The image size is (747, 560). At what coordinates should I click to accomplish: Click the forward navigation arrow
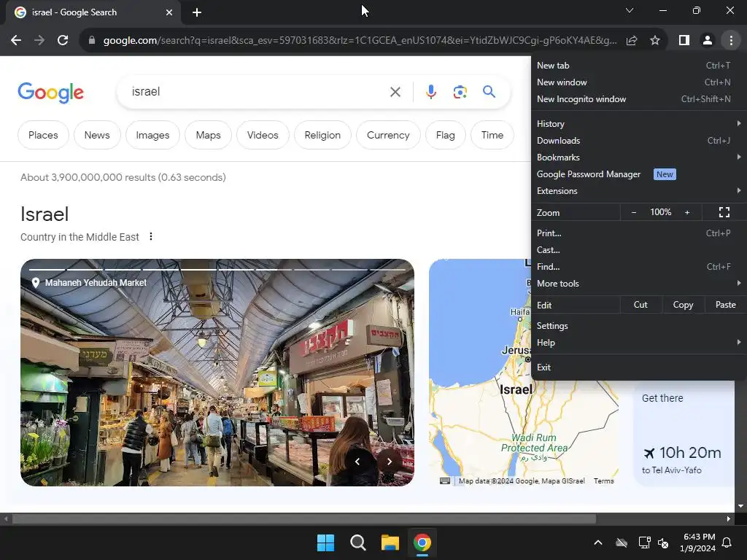(39, 41)
